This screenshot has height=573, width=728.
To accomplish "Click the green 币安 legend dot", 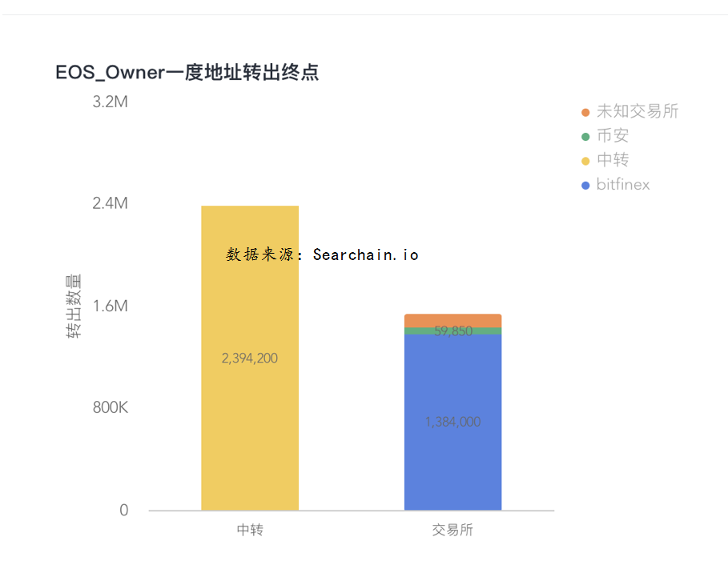I will [585, 136].
